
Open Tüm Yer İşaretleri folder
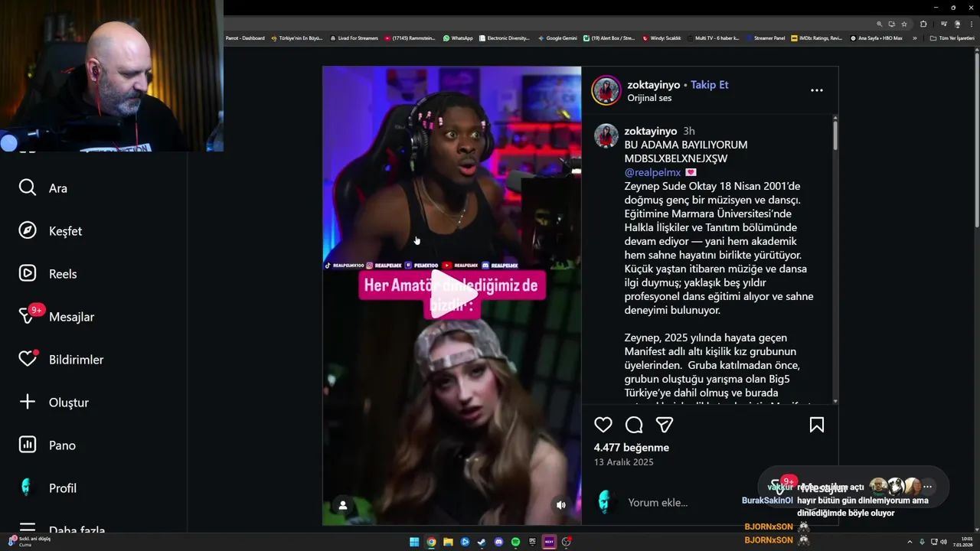[952, 38]
